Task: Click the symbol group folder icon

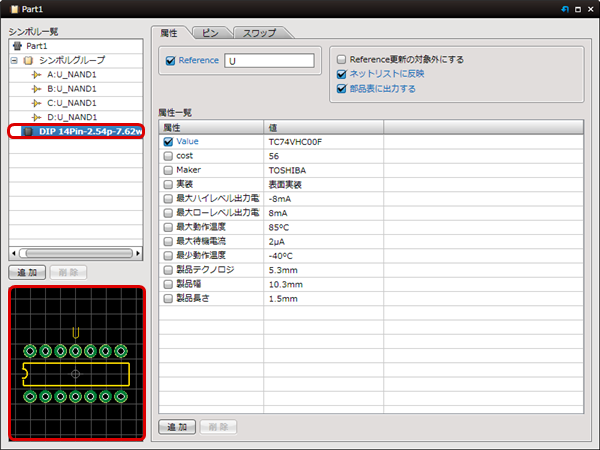Action: tap(28, 60)
